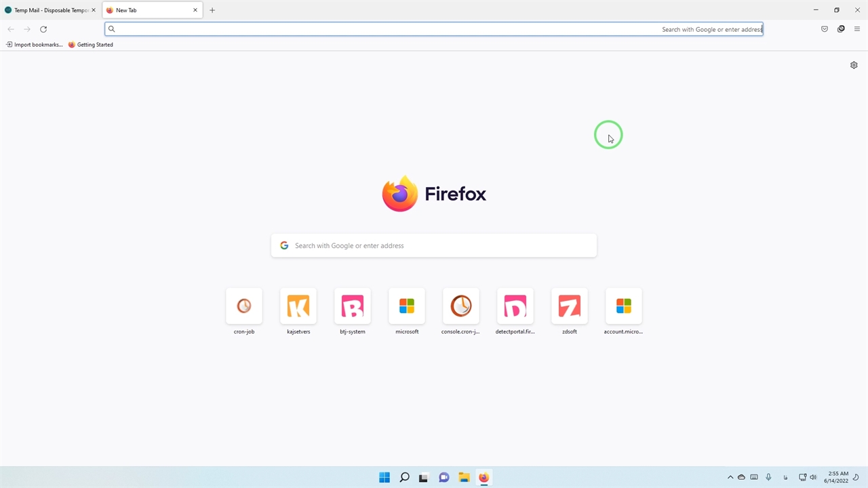The image size is (868, 488).
Task: Focus the center Google search box
Action: coord(434,245)
